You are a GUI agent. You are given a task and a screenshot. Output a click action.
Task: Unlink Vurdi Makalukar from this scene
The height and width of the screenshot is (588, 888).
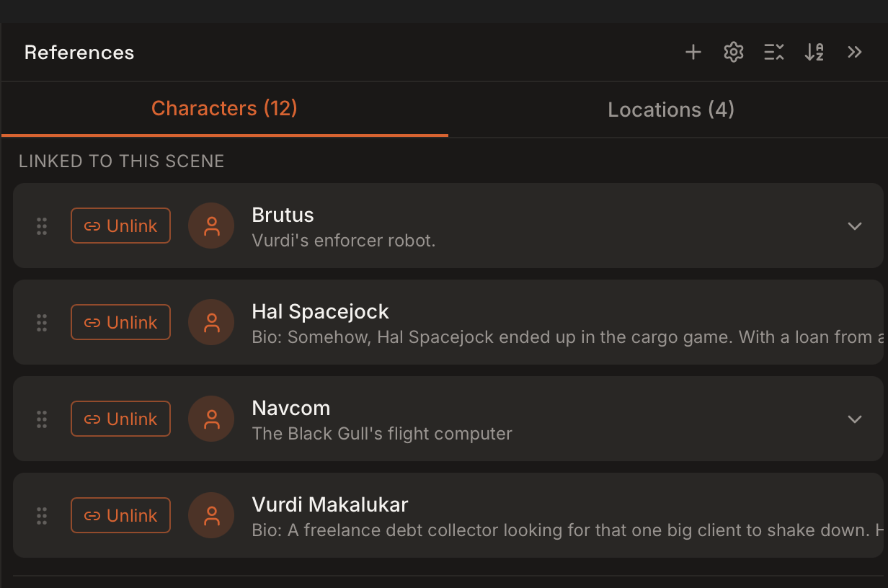pos(120,515)
